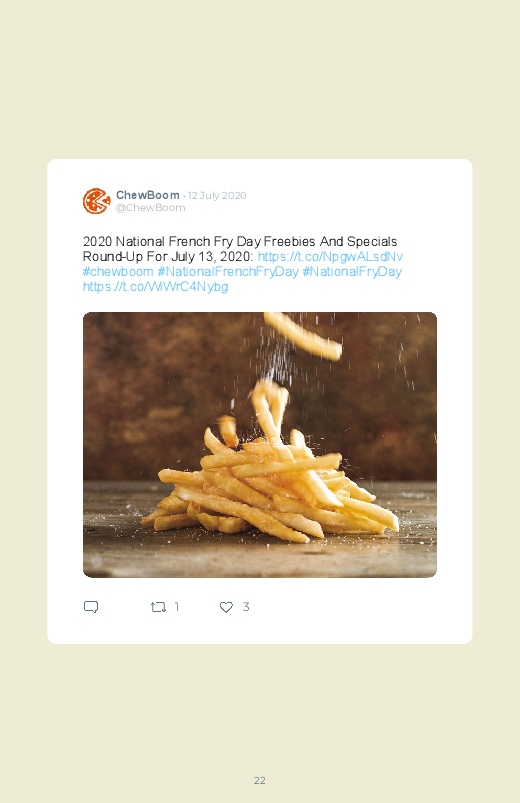Open the @ChewBoom handle

click(151, 207)
